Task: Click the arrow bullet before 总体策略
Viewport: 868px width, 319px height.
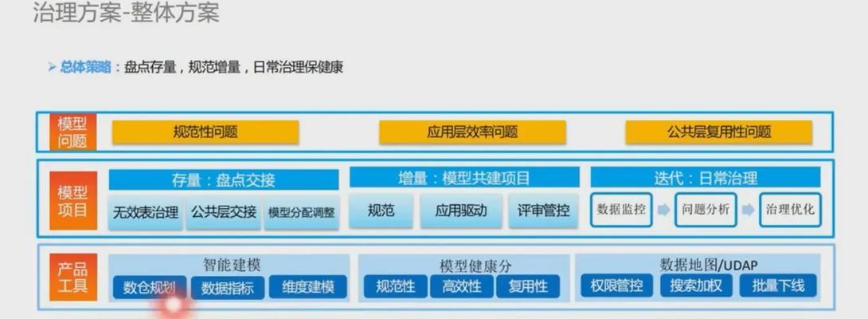Action: pos(53,67)
